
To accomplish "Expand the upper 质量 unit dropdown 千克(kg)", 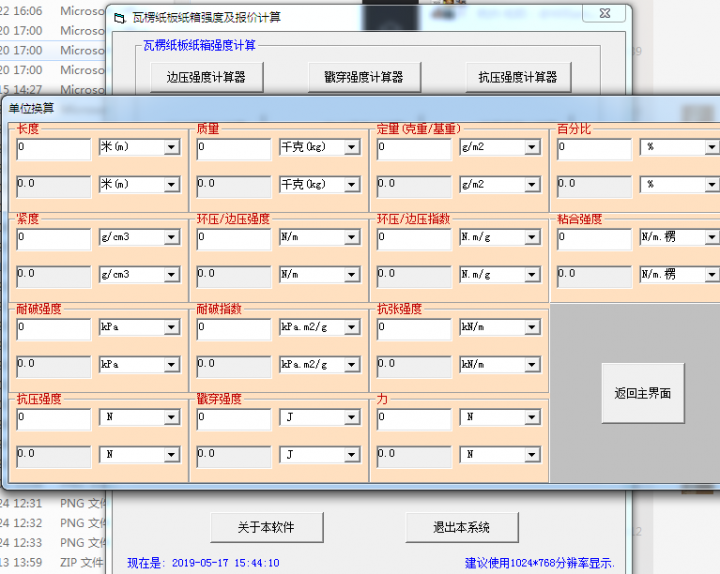I will pos(351,148).
